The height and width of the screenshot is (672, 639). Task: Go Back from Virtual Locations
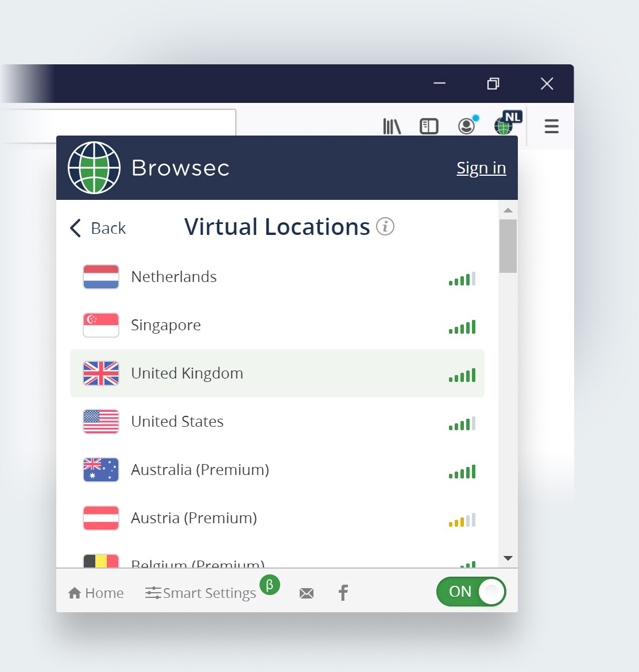click(x=98, y=228)
